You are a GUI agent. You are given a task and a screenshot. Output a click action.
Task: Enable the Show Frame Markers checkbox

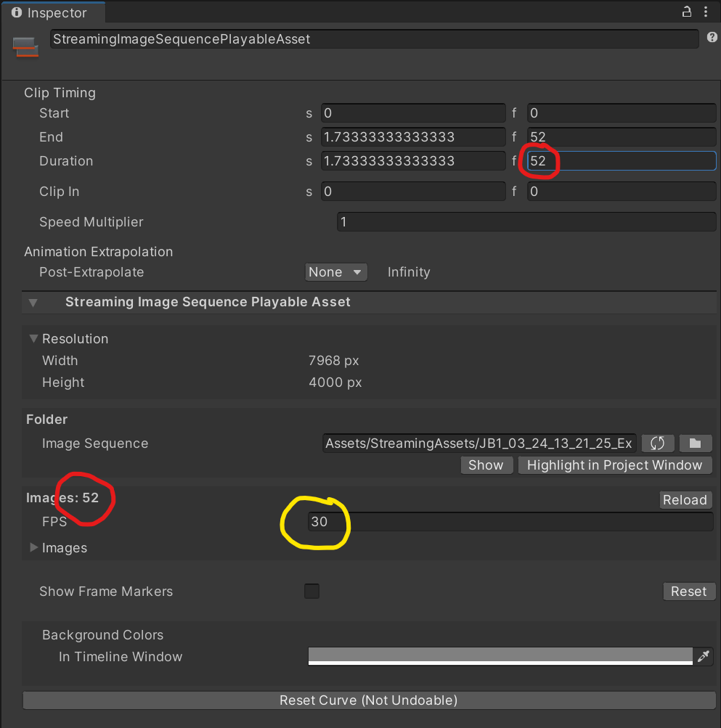click(x=311, y=591)
